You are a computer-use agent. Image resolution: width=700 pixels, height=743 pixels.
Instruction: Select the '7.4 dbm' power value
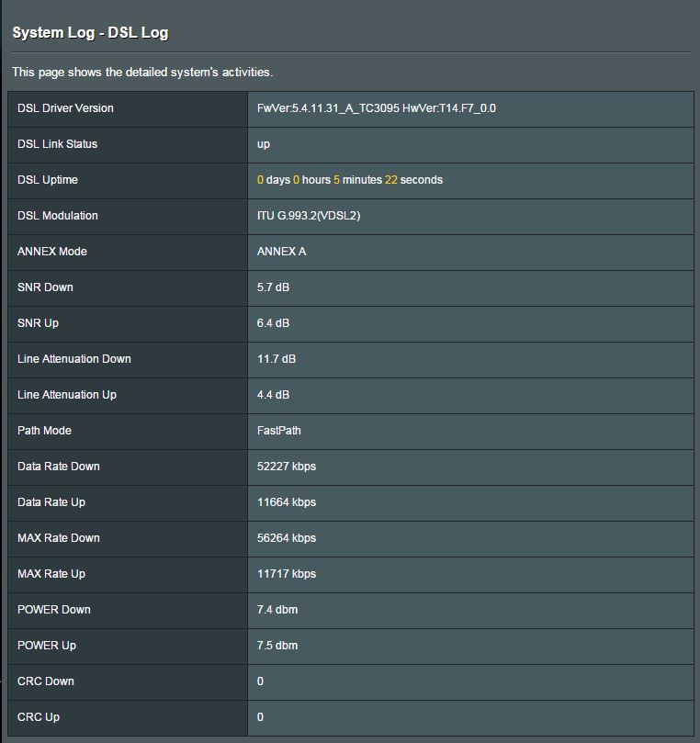point(277,610)
